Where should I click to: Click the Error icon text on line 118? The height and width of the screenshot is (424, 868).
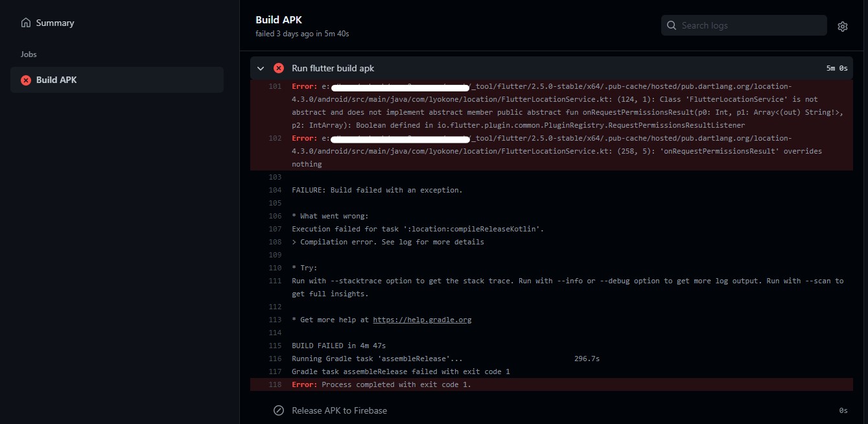click(304, 384)
